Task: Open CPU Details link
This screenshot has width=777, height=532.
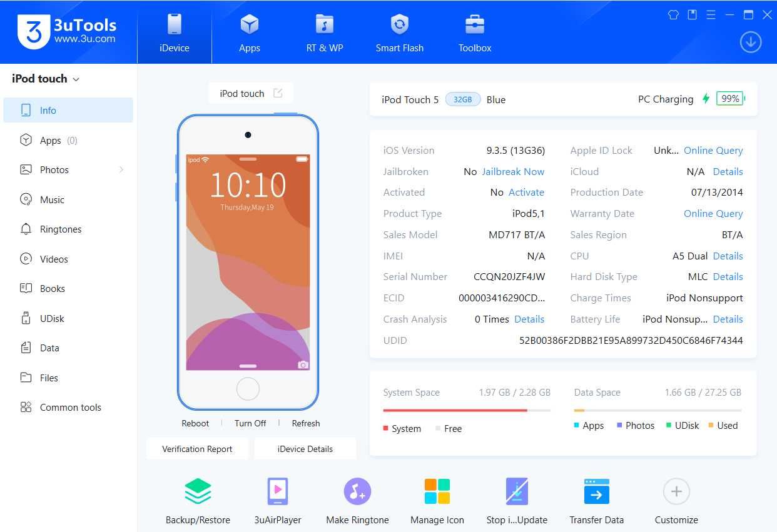Action: 728,256
